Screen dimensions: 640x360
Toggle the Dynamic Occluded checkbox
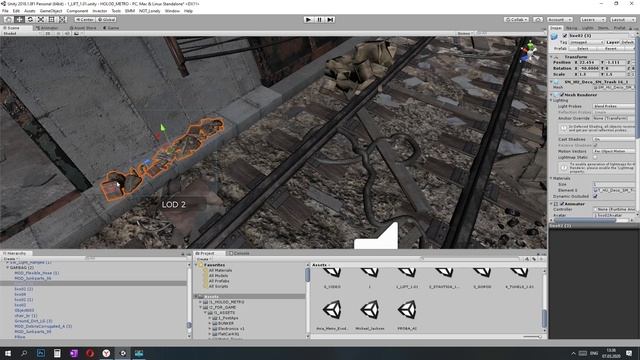pos(595,196)
